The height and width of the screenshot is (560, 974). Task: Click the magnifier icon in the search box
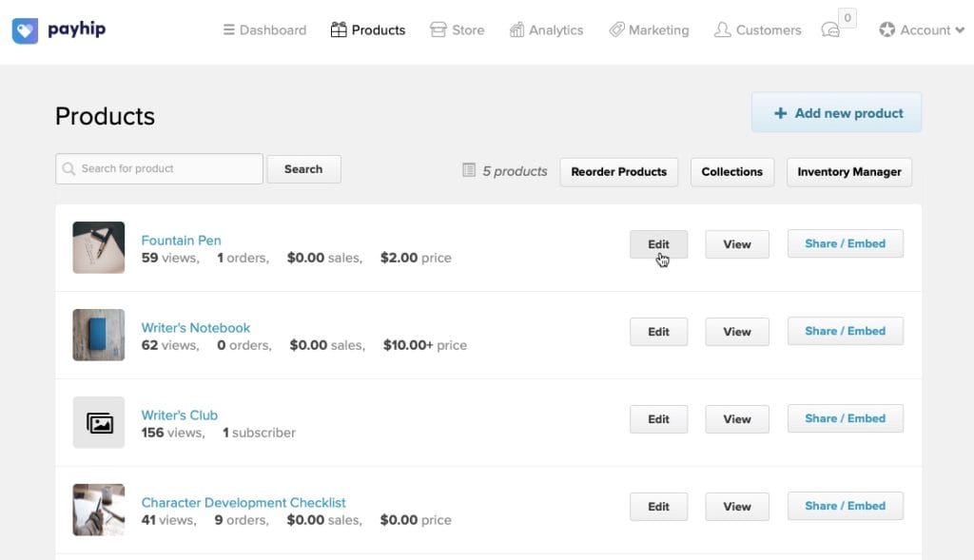pos(68,169)
